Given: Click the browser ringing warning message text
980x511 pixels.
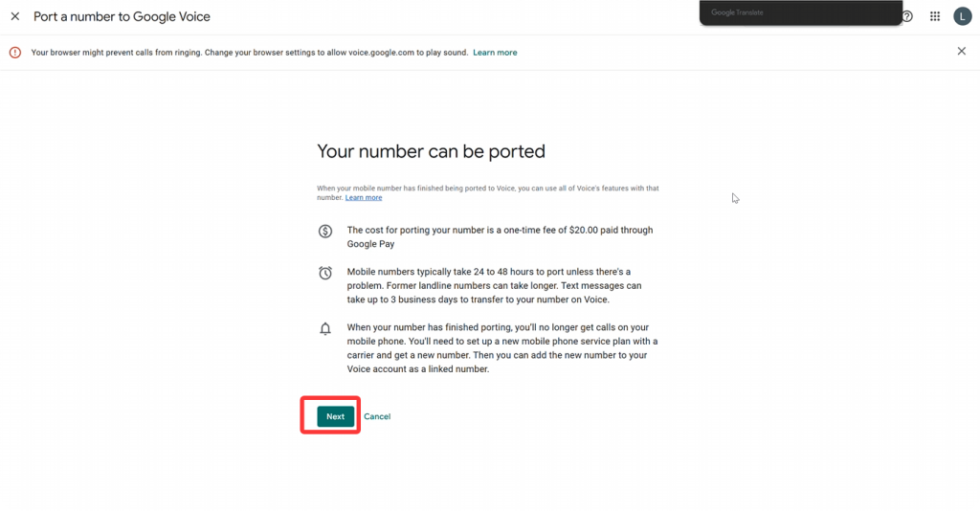Looking at the screenshot, I should point(249,53).
